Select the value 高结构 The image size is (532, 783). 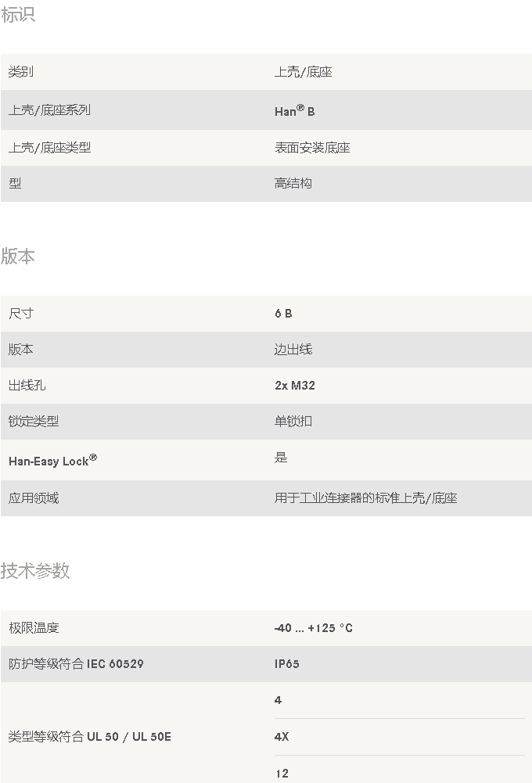tap(293, 183)
